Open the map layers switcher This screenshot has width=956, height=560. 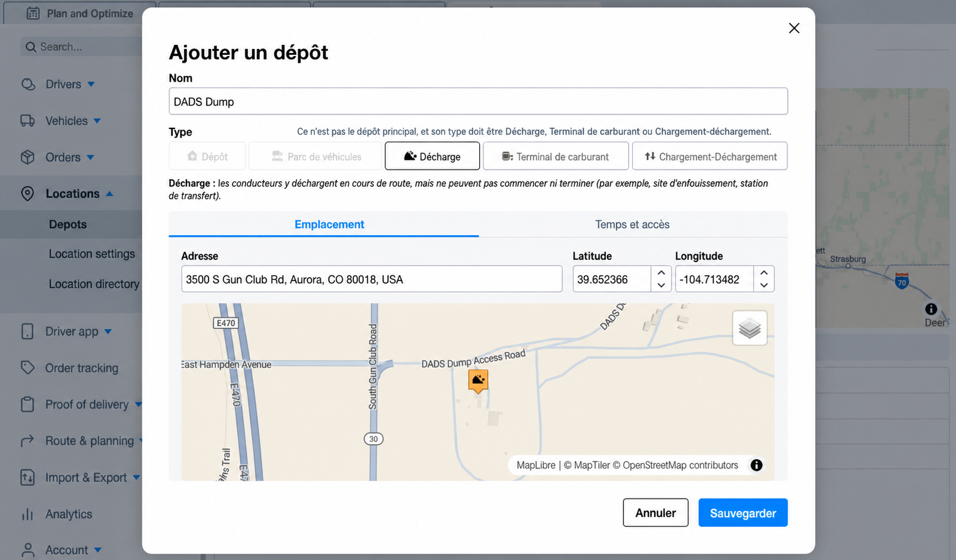(750, 328)
